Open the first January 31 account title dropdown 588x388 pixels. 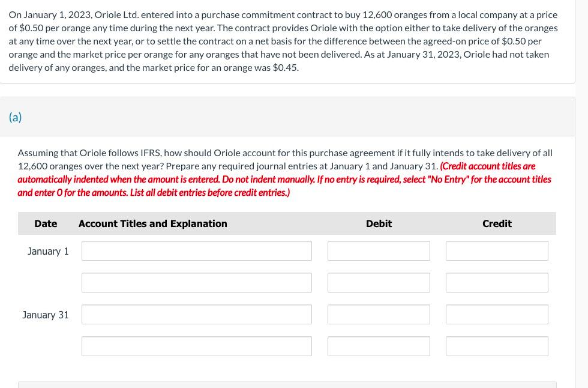196,314
